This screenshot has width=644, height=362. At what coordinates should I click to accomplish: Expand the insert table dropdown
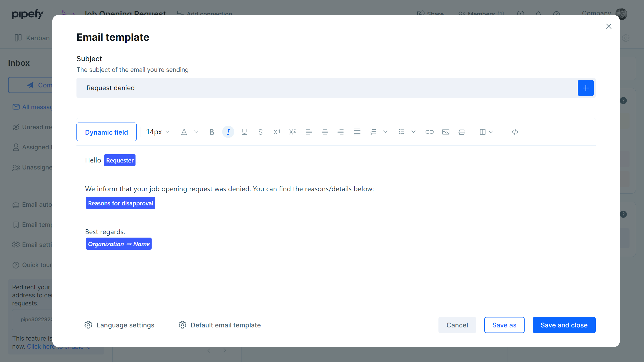point(491,132)
